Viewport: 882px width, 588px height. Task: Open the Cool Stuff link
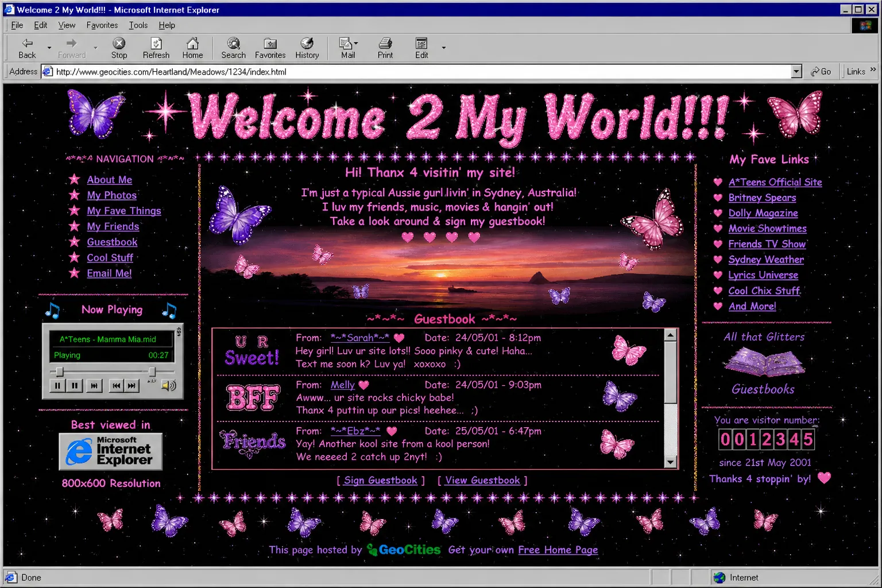110,258
